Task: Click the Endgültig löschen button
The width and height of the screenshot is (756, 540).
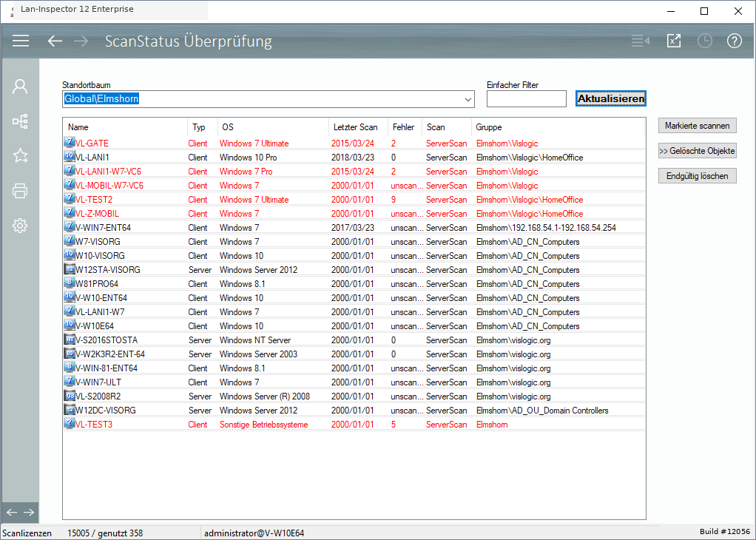Action: (697, 176)
